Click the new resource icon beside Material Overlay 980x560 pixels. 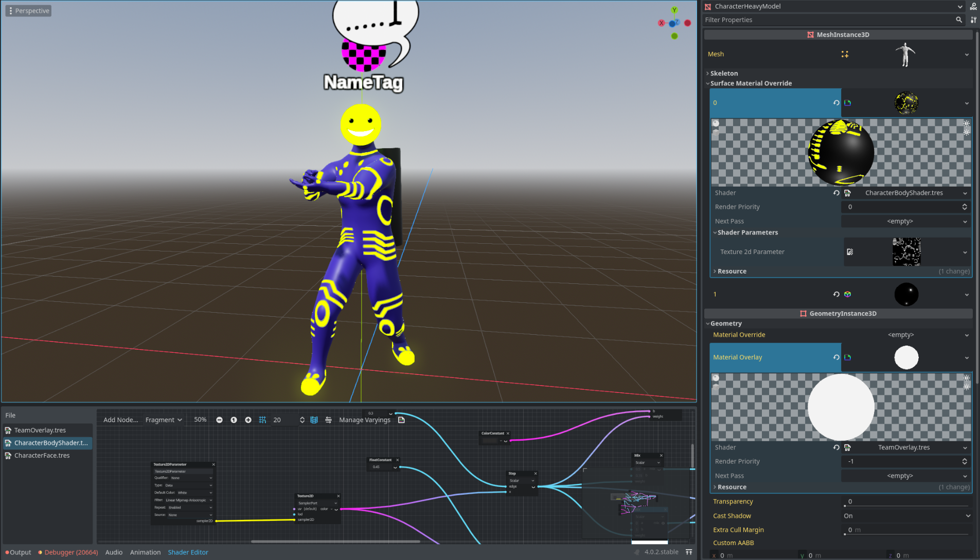[847, 357]
